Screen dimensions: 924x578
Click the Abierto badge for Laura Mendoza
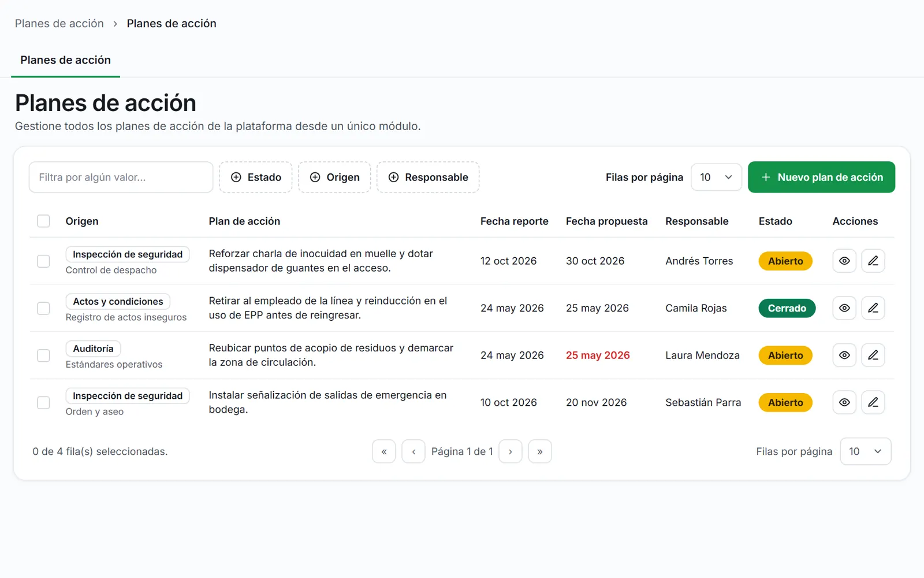click(x=785, y=355)
